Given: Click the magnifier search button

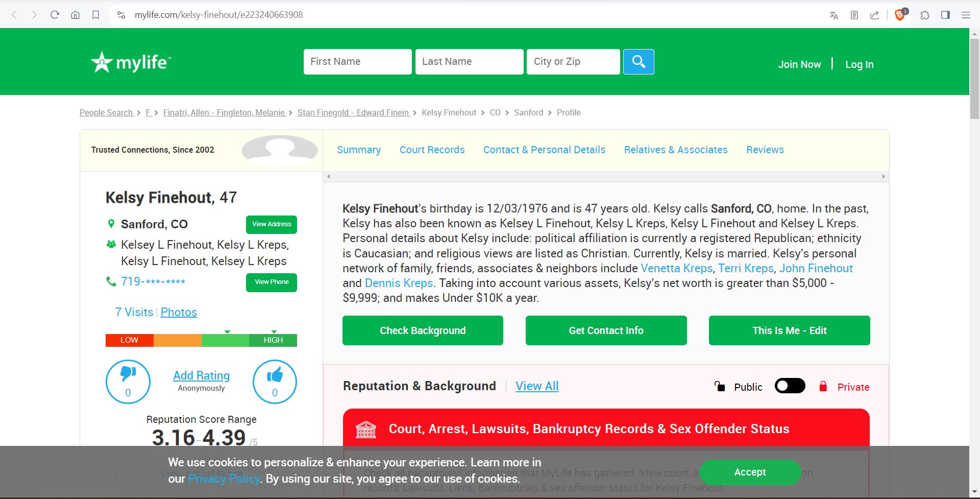Looking at the screenshot, I should coord(639,62).
